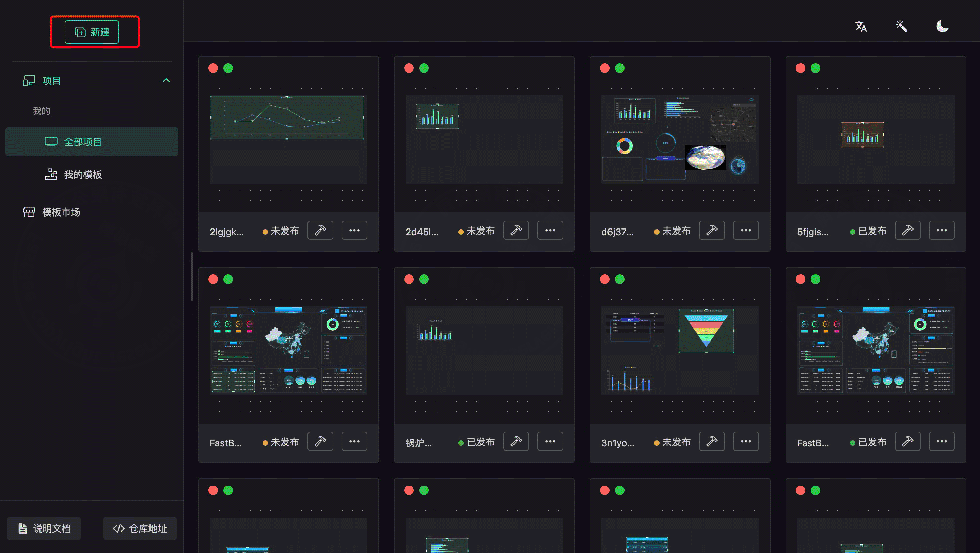Toggle dark mode with the moon icon
Image resolution: width=980 pixels, height=553 pixels.
coord(942,26)
